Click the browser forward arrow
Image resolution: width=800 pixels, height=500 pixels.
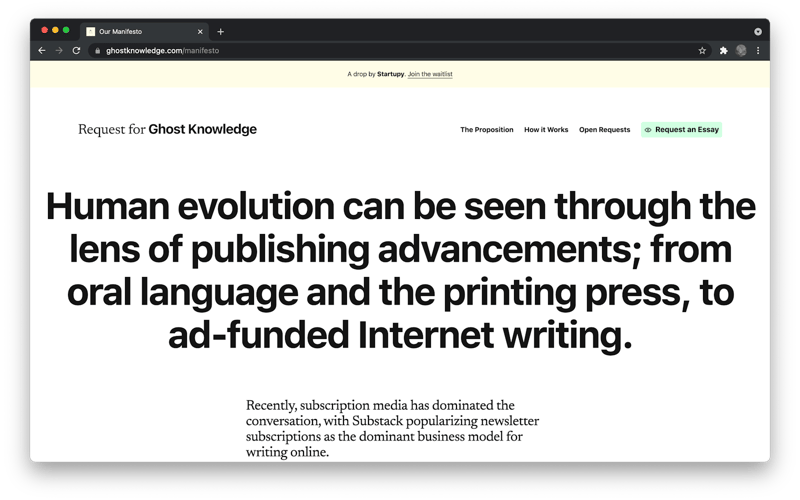point(59,51)
